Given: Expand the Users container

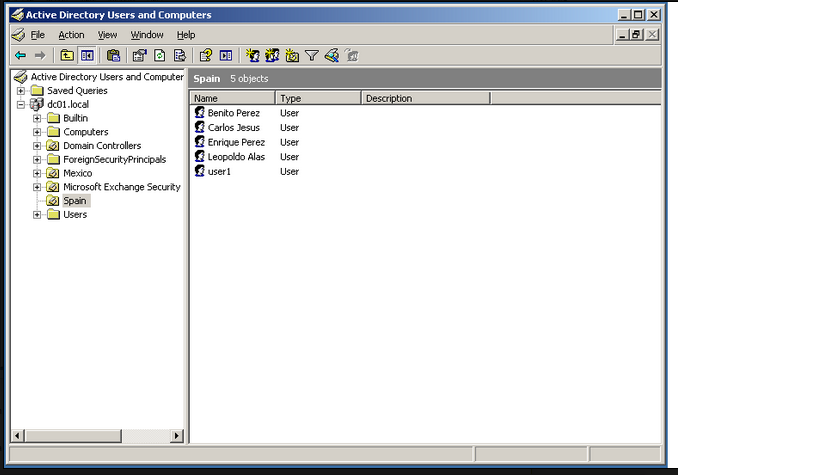Looking at the screenshot, I should tap(37, 215).
